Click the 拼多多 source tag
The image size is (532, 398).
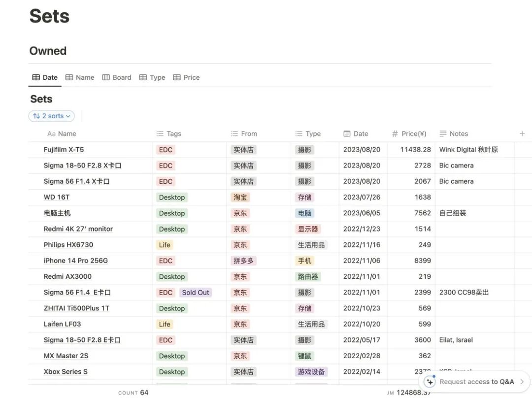click(244, 261)
